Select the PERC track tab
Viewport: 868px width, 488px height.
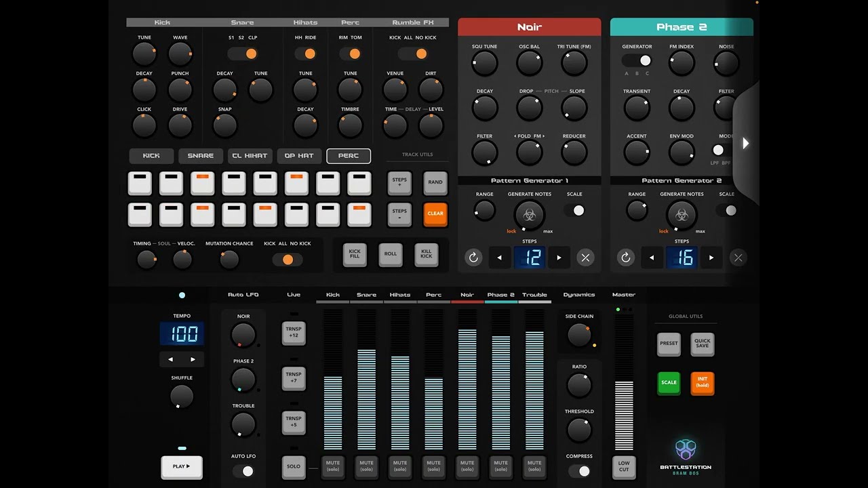pyautogui.click(x=349, y=156)
